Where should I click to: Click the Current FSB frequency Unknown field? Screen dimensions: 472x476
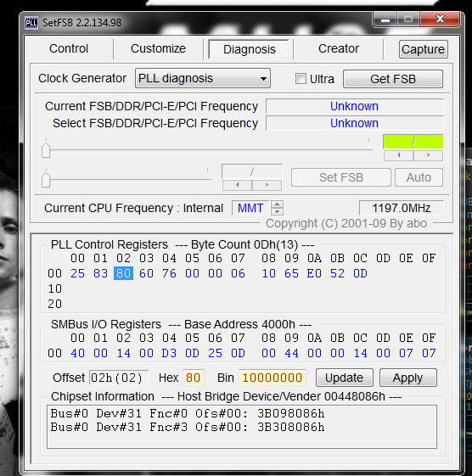pos(354,106)
